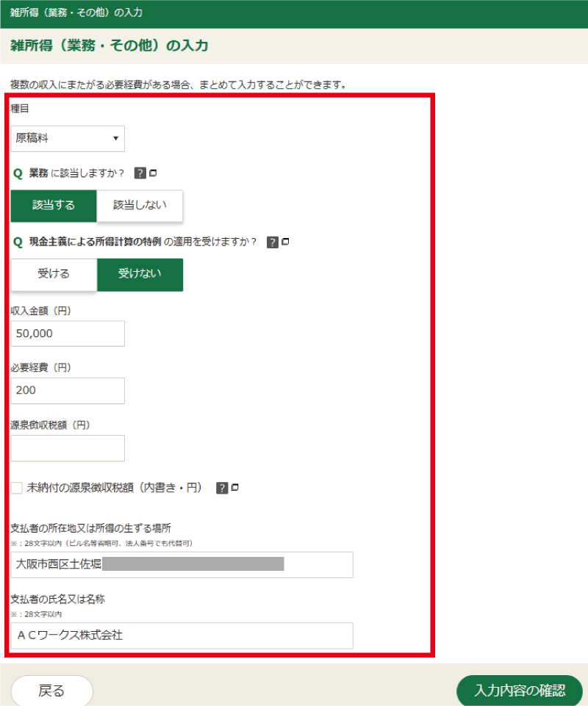Click the 現金主義 help question mark icon
The width and height of the screenshot is (588, 706).
point(271,242)
